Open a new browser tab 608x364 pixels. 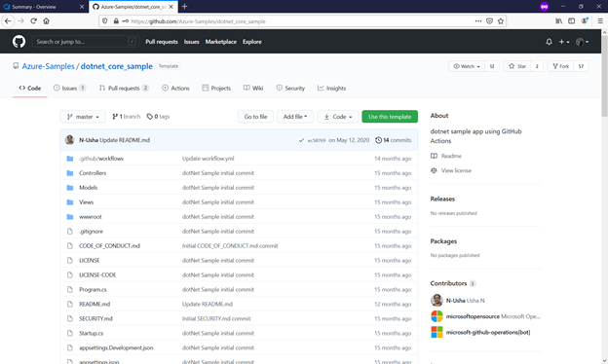coord(184,6)
